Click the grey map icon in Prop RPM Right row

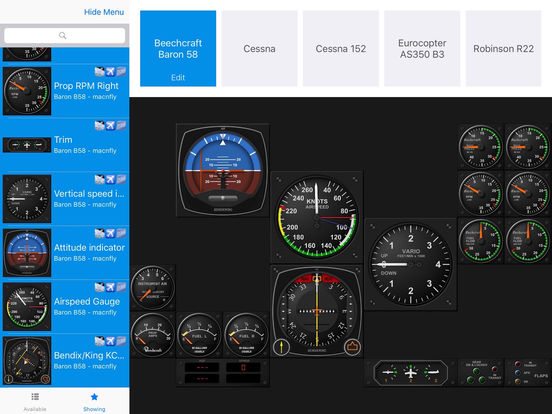pos(121,71)
